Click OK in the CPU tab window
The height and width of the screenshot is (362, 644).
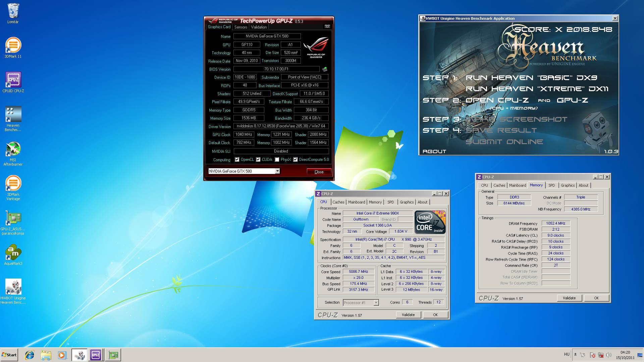435,315
